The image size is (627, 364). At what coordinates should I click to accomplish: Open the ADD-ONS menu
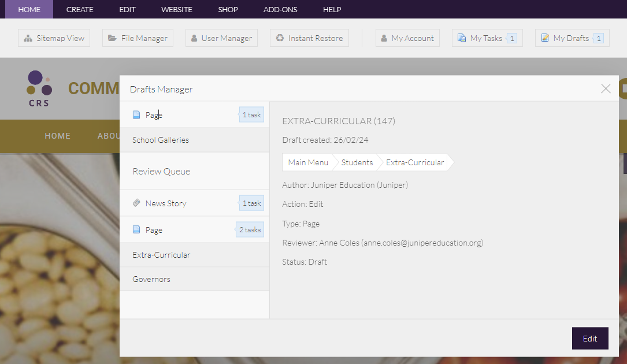tap(280, 9)
